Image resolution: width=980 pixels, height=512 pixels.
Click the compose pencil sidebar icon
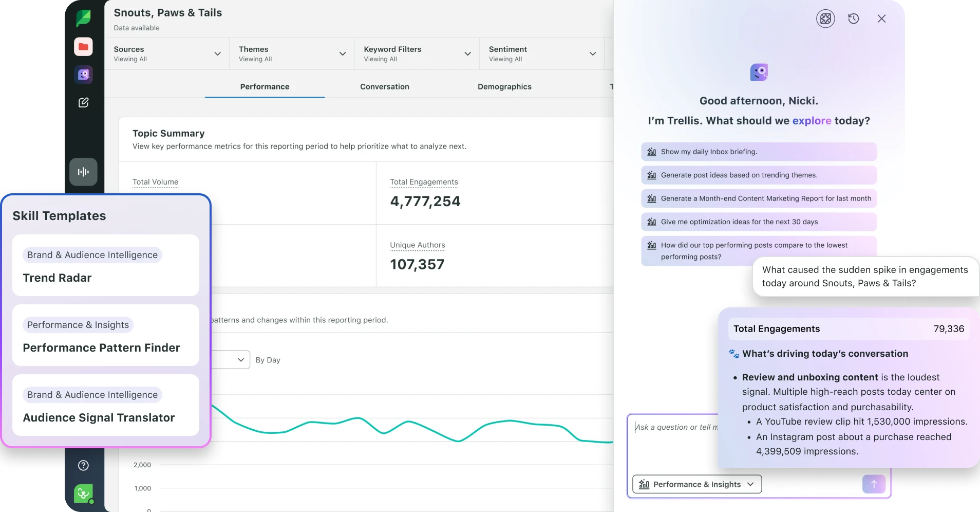click(x=83, y=103)
